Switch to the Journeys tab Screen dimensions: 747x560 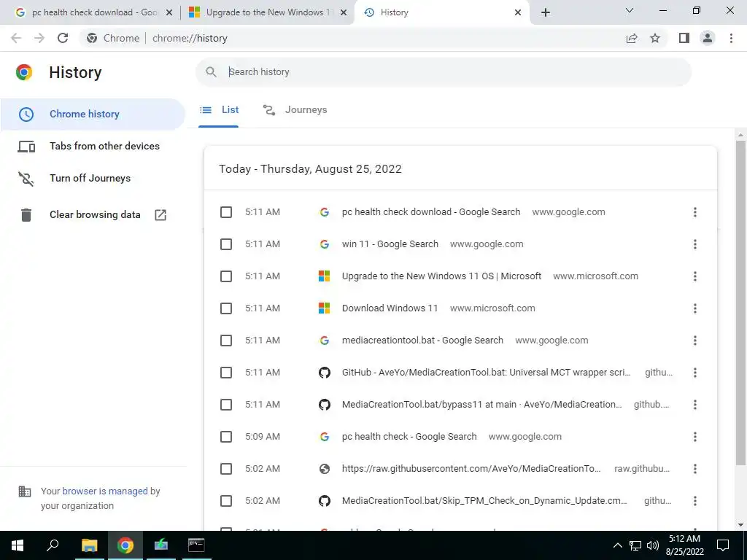pyautogui.click(x=295, y=110)
